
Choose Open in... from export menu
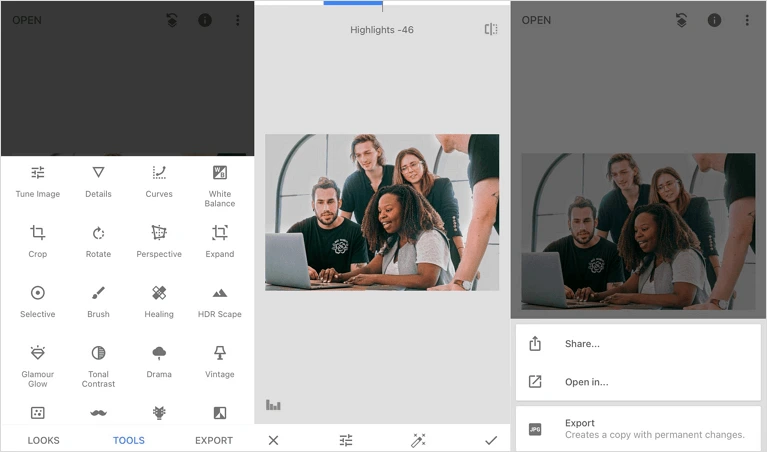point(638,382)
